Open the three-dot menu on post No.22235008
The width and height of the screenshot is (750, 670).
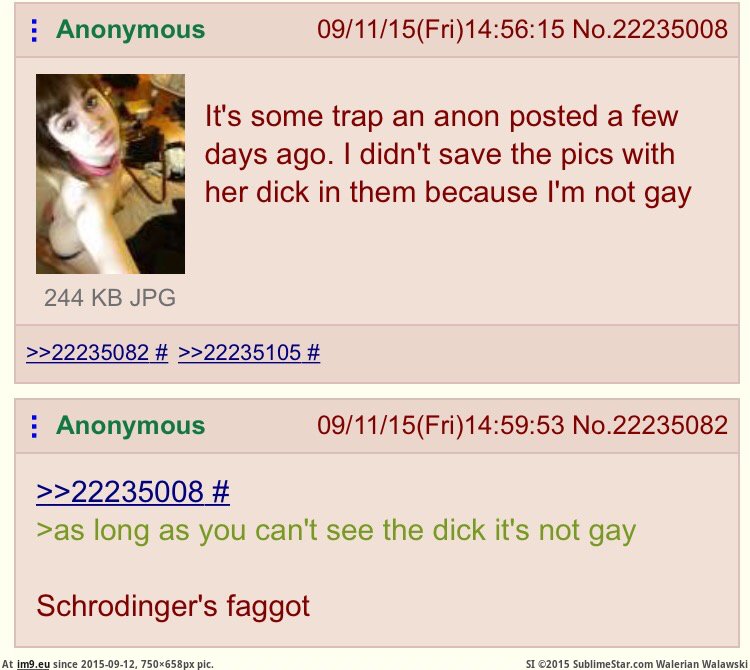pos(34,30)
